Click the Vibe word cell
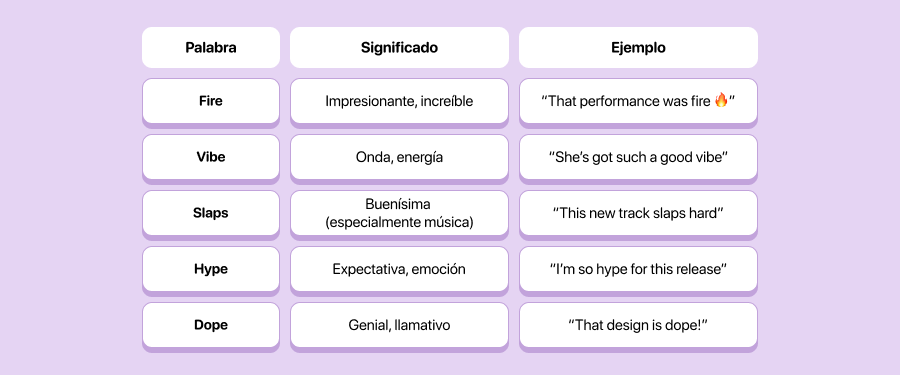Image resolution: width=900 pixels, height=375 pixels. (x=211, y=157)
